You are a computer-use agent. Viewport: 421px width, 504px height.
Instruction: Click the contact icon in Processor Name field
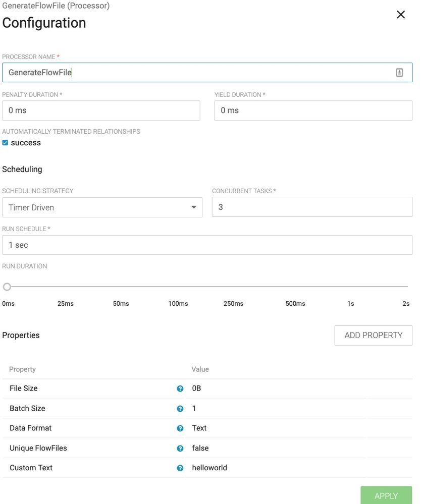(x=399, y=73)
